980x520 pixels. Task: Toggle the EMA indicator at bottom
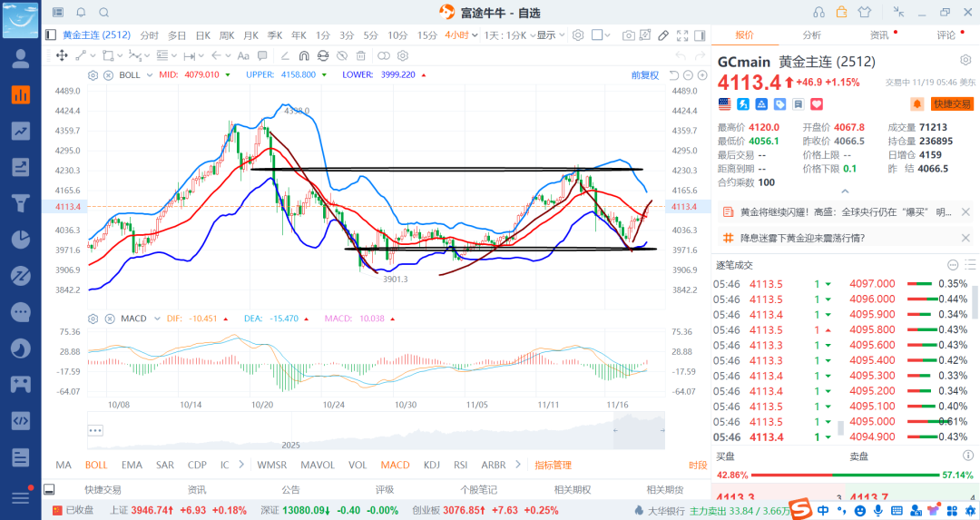[x=132, y=465]
